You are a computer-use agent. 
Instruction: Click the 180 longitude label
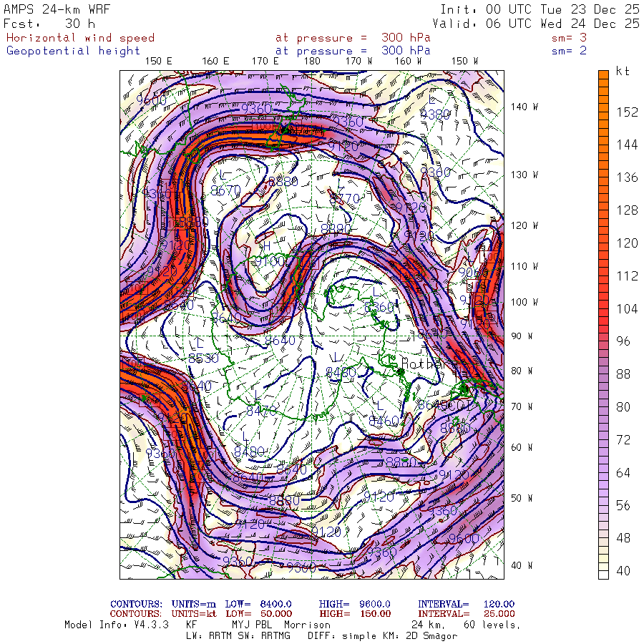[x=312, y=62]
